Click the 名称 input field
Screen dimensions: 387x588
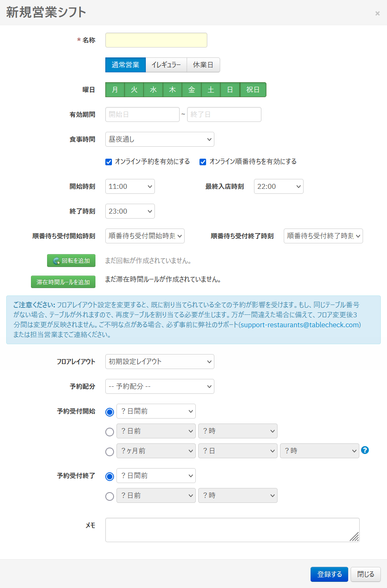(x=156, y=40)
